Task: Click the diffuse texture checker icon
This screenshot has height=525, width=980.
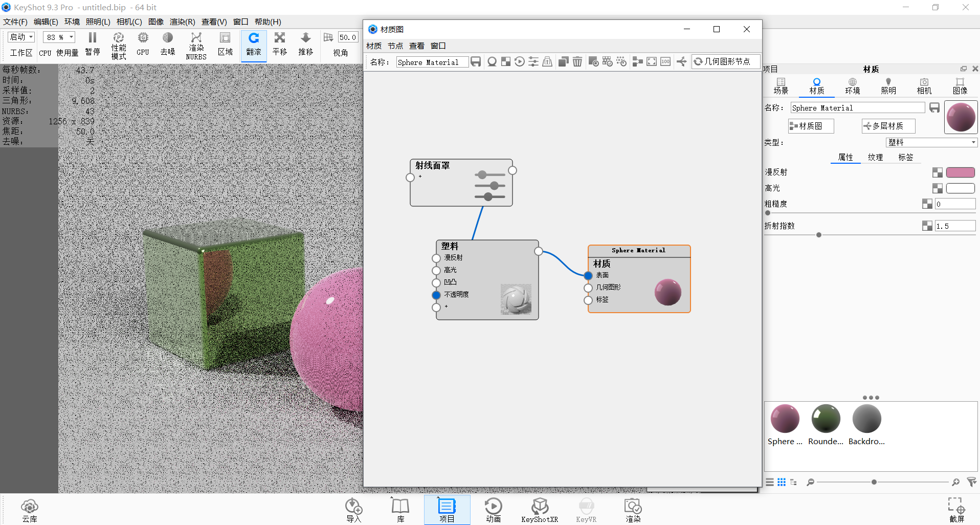Action: [x=938, y=172]
